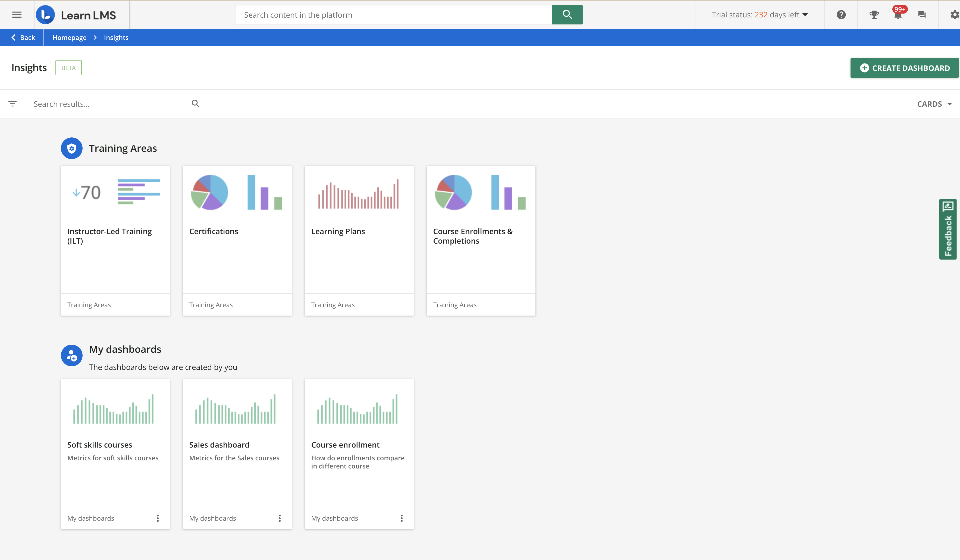The width and height of the screenshot is (960, 560).
Task: Click the green platform search button
Action: click(x=567, y=15)
